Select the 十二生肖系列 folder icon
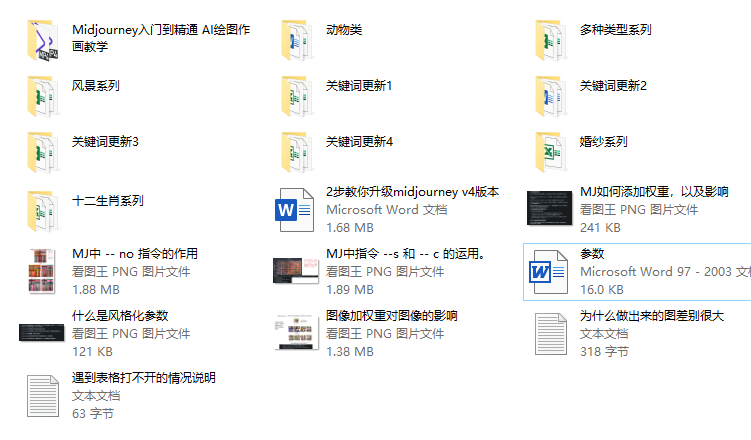This screenshot has height=440, width=751. click(43, 211)
